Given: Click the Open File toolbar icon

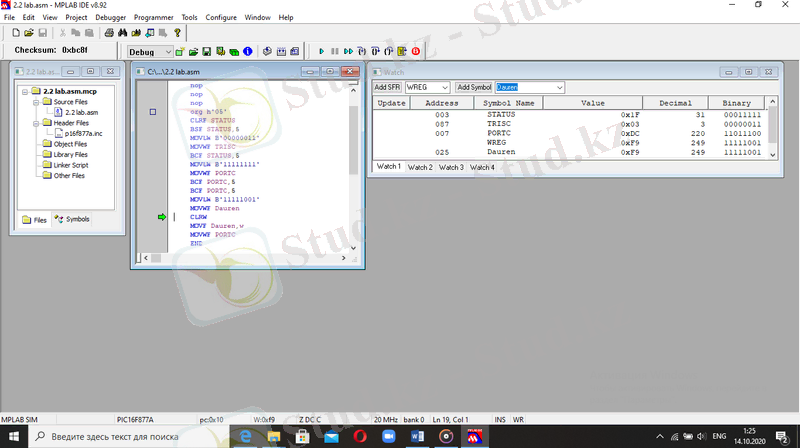Looking at the screenshot, I should point(29,33).
